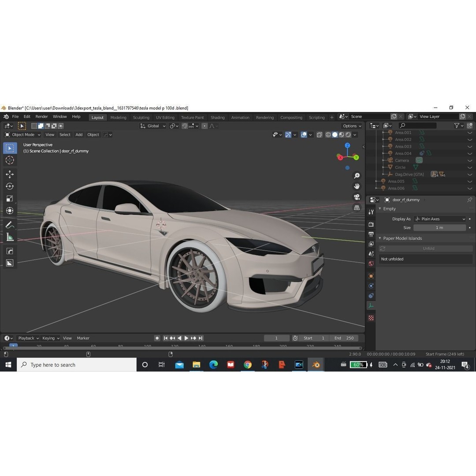Switch to the Shading workspace tab
This screenshot has width=476, height=476.
click(x=218, y=118)
